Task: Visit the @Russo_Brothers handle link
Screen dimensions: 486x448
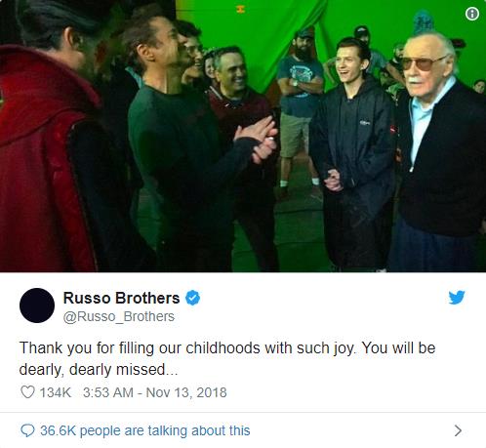Action: pyautogui.click(x=119, y=316)
